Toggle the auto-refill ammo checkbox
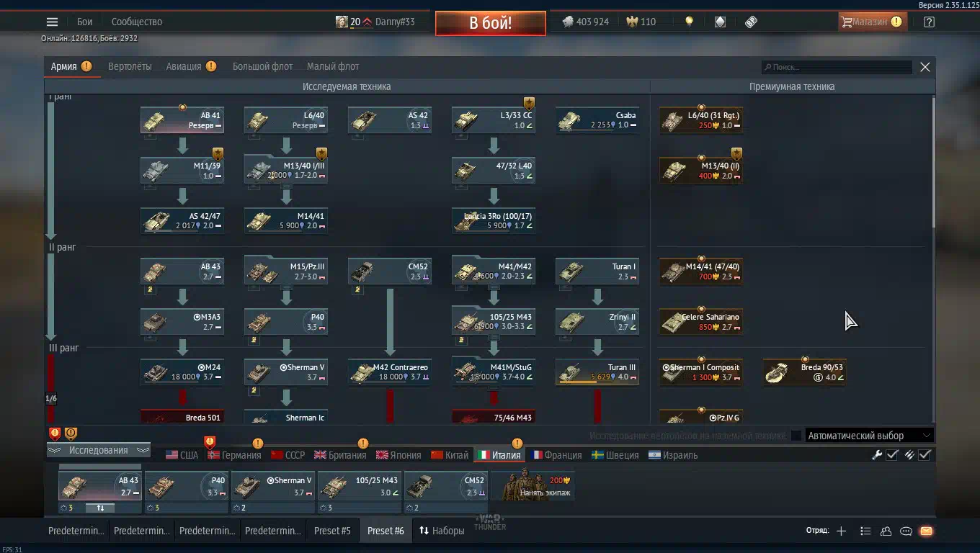The image size is (980, 553). [925, 454]
